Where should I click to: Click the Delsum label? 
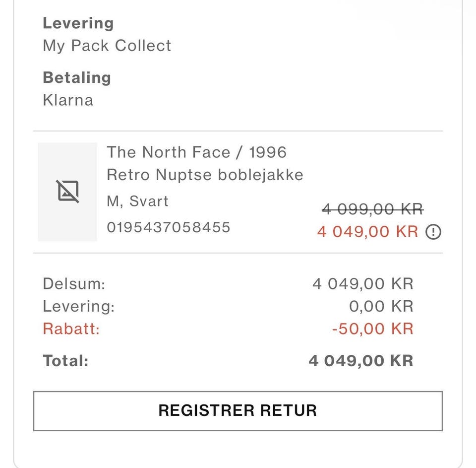click(x=74, y=284)
